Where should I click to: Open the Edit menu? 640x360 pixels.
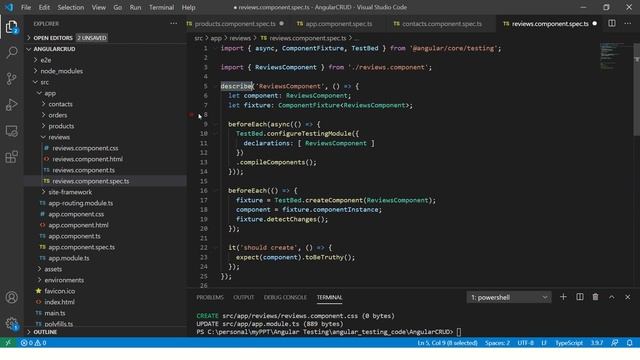44,7
